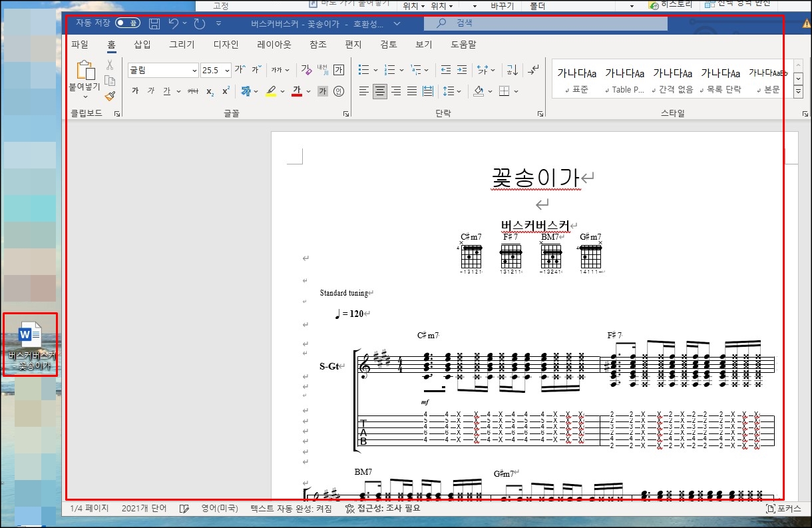Decrease font size with shrink font icon
812x528 pixels.
pyautogui.click(x=256, y=69)
